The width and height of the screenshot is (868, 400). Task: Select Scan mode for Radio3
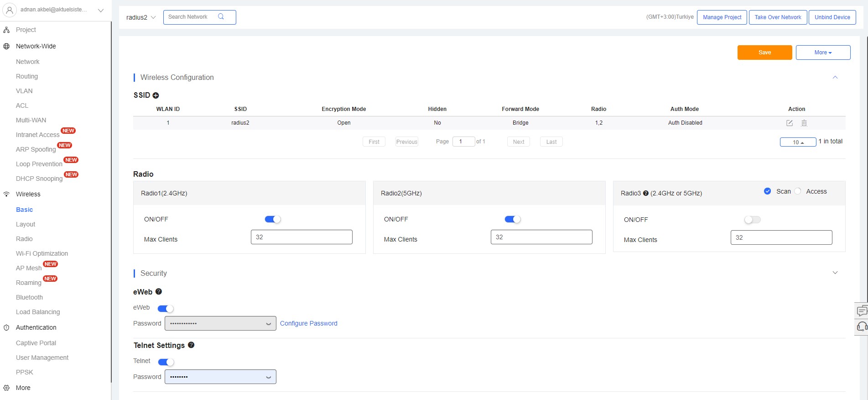[x=768, y=191]
